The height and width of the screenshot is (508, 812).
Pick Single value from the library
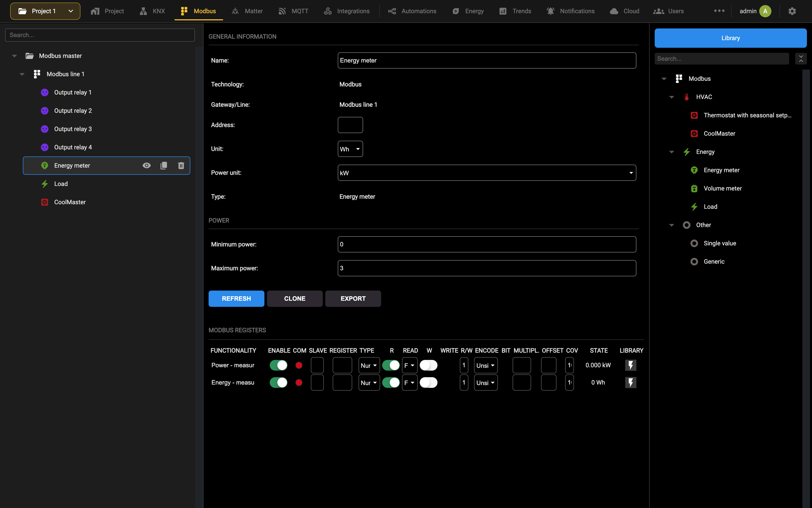[720, 243]
